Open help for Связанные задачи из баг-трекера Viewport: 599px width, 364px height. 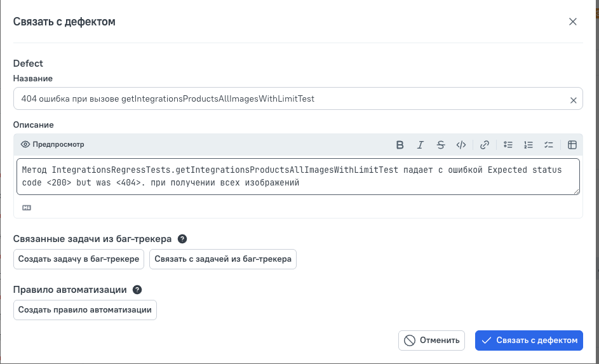coord(182,239)
